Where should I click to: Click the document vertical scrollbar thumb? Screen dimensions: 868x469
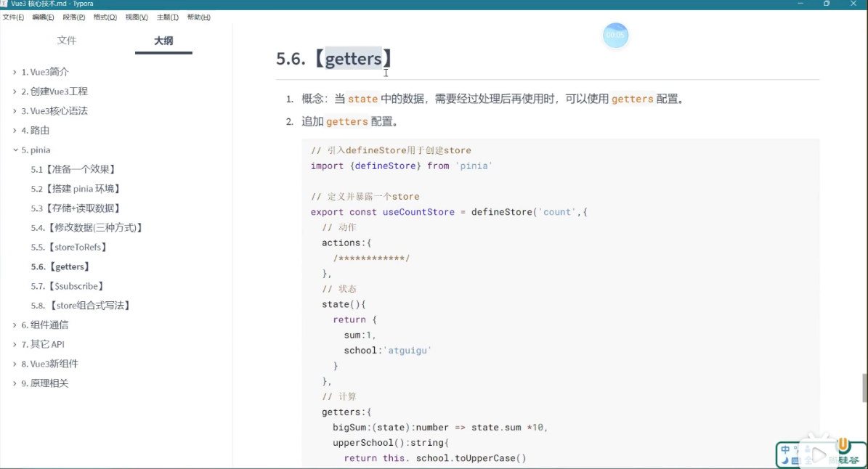[x=864, y=388]
